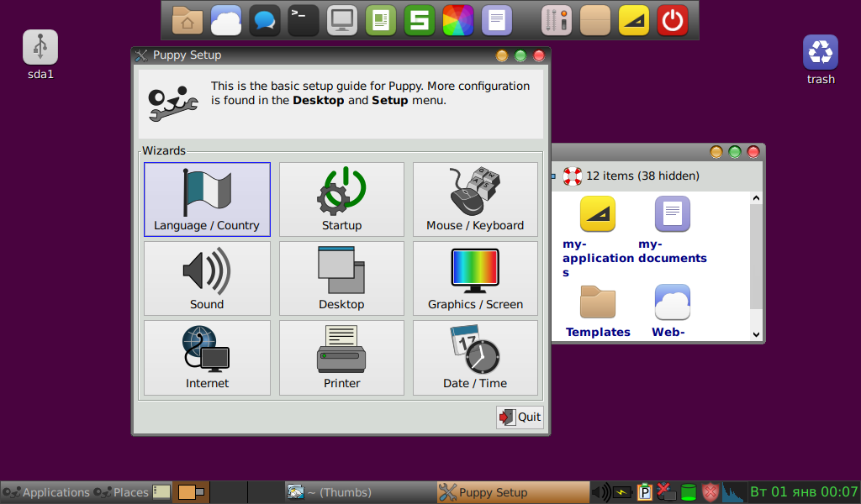This screenshot has height=504, width=861.
Task: Click the Quit button in Puppy Setup
Action: coord(520,417)
